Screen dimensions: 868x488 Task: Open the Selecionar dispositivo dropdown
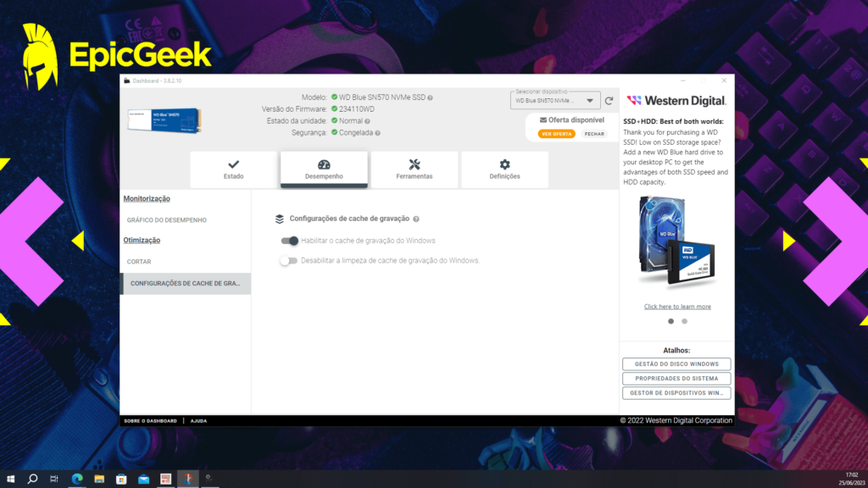556,101
